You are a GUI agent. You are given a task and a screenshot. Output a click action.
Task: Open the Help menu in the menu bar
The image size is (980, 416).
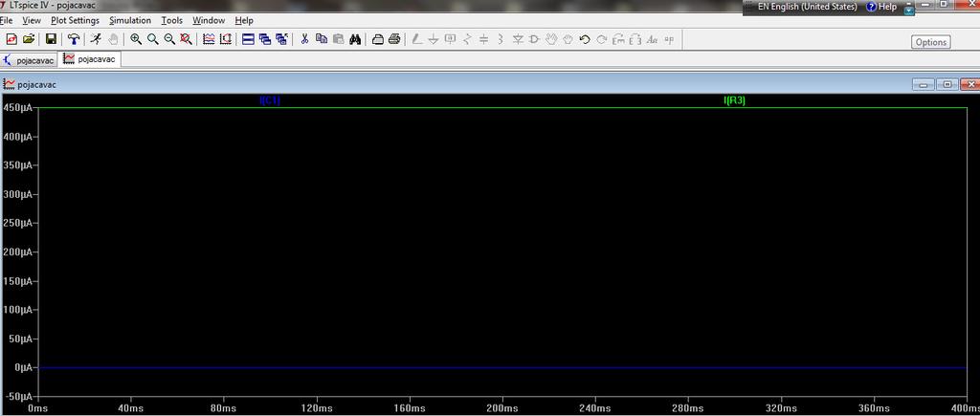[x=244, y=21]
